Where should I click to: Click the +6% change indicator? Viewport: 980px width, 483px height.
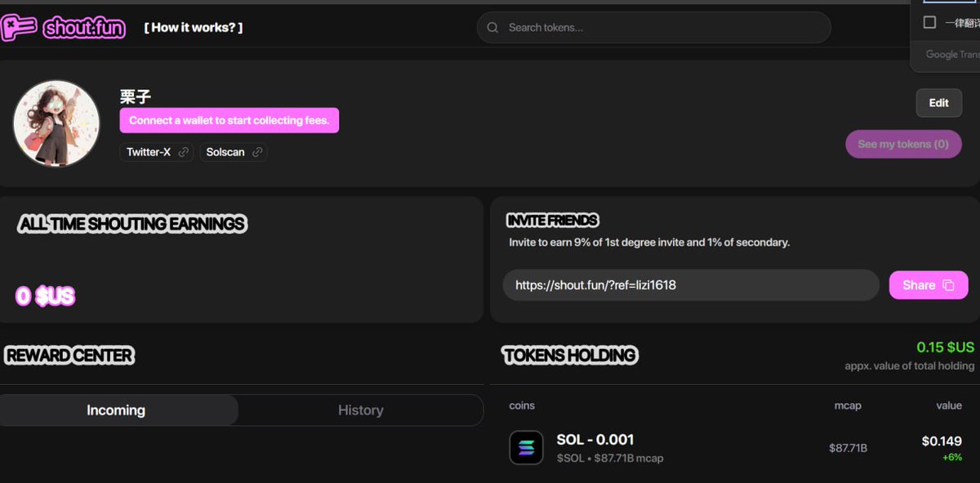coord(951,457)
